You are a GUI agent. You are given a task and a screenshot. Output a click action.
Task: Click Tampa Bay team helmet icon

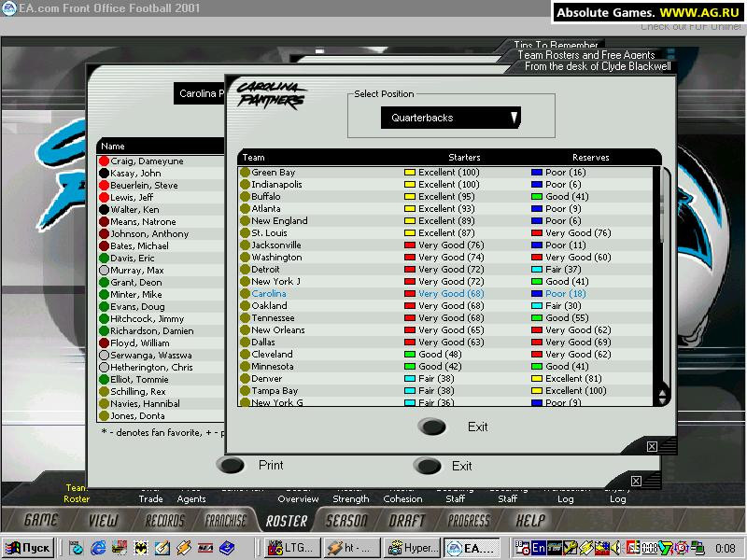(x=245, y=390)
